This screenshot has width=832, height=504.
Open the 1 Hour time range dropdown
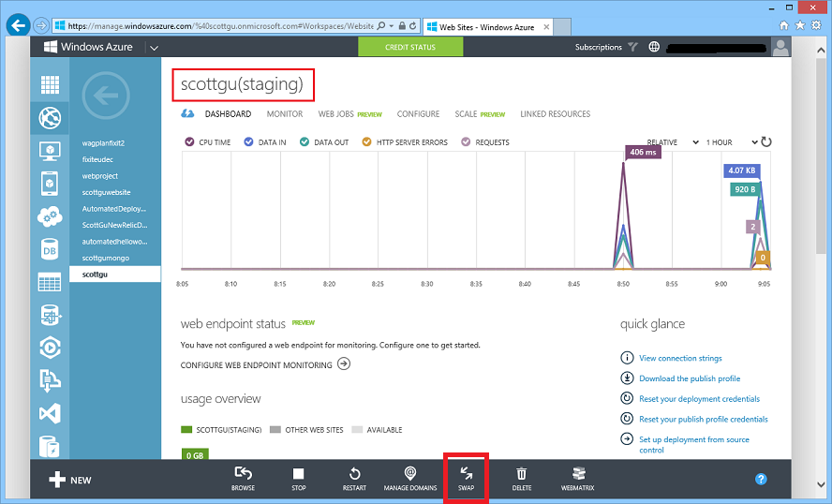[731, 142]
